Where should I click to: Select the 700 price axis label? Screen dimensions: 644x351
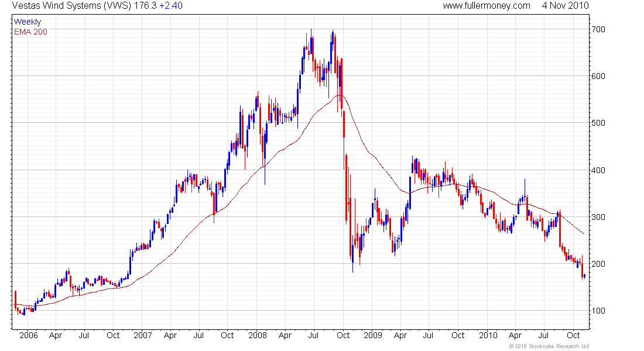pyautogui.click(x=598, y=30)
